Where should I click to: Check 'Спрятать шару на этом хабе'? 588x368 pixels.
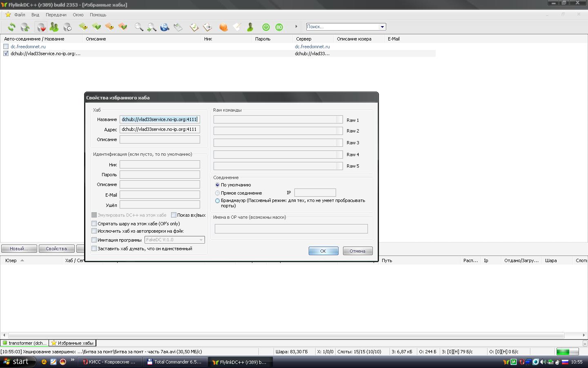94,224
